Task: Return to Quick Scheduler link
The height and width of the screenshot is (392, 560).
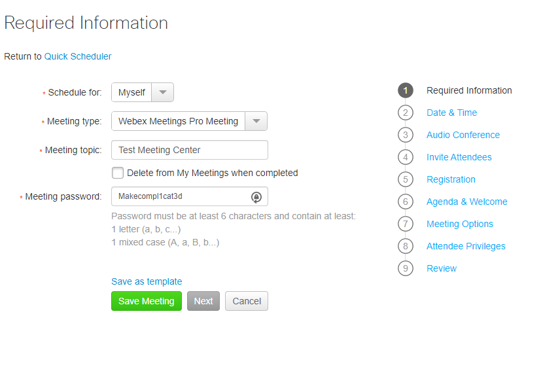Action: pos(77,56)
